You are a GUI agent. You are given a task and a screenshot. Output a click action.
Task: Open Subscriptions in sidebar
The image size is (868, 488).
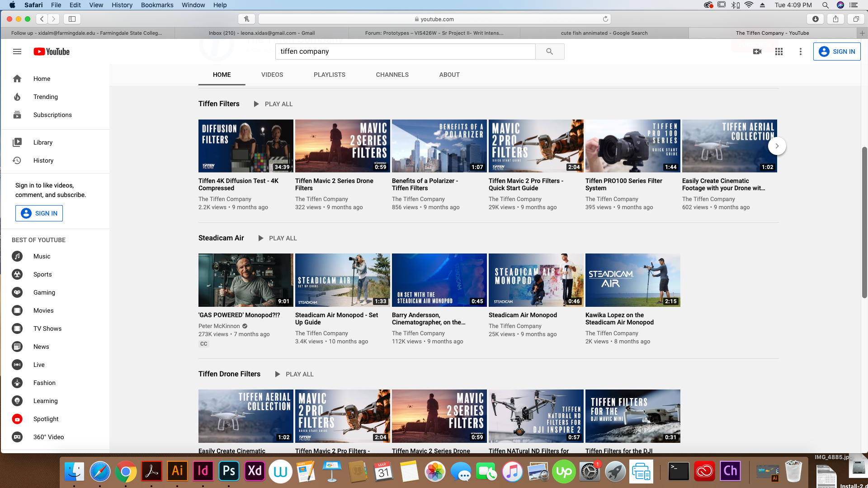[x=55, y=115]
